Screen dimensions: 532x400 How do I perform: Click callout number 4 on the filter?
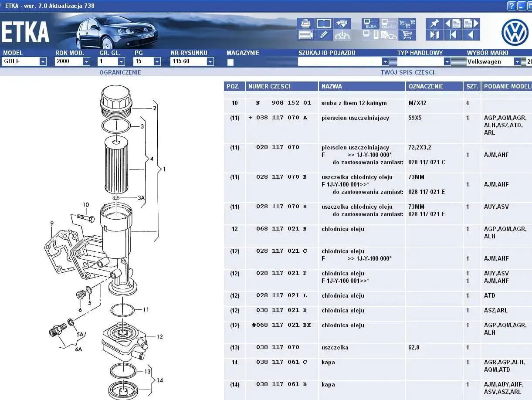point(152,159)
